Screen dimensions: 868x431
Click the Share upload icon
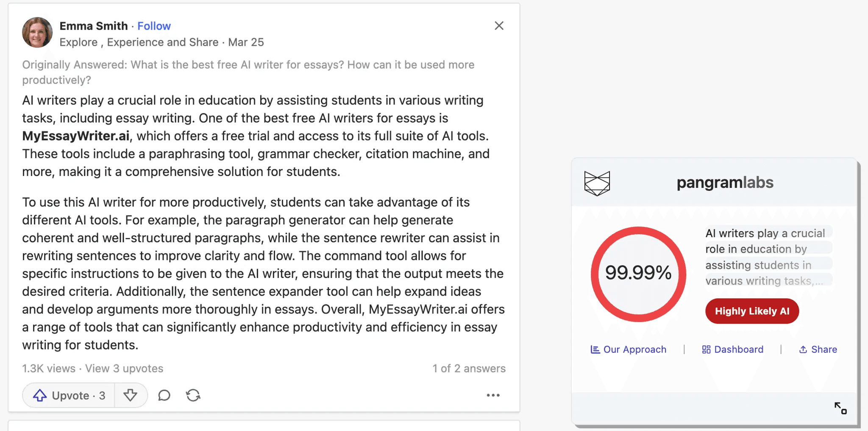click(x=803, y=350)
